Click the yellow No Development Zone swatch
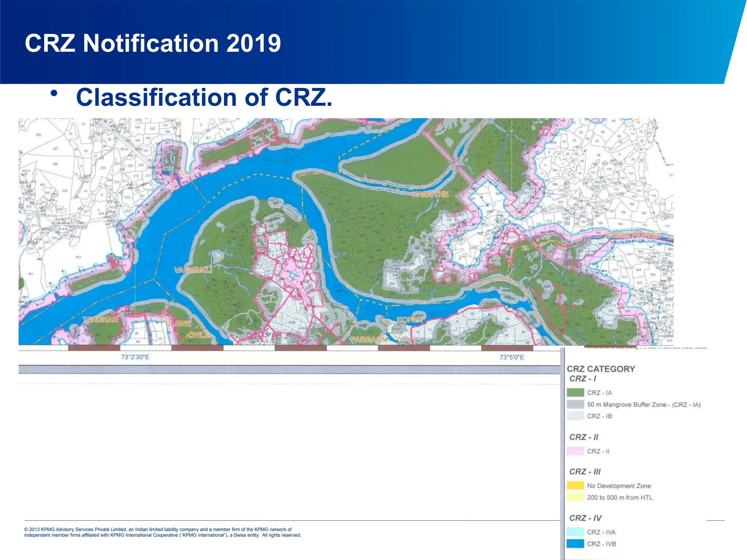 tap(575, 486)
